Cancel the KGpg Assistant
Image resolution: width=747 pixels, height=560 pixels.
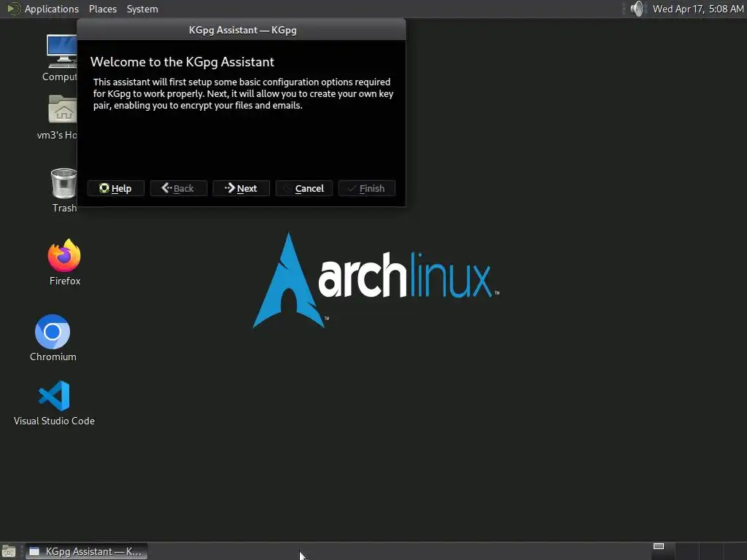(x=304, y=188)
